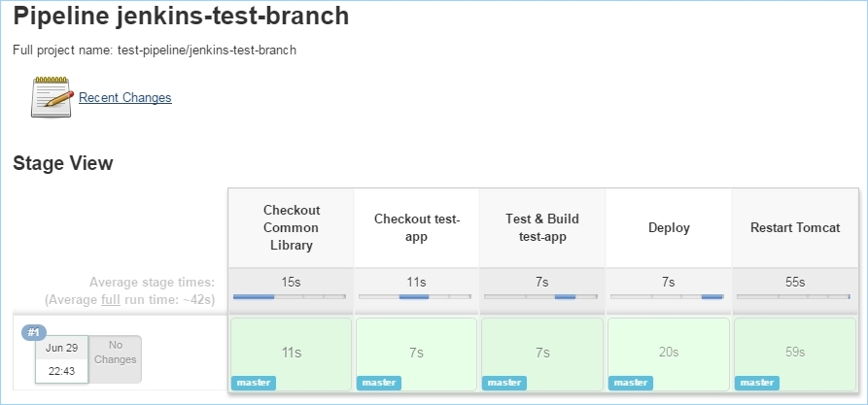
Task: Open the 20s Deploy stage cell
Action: 669,354
